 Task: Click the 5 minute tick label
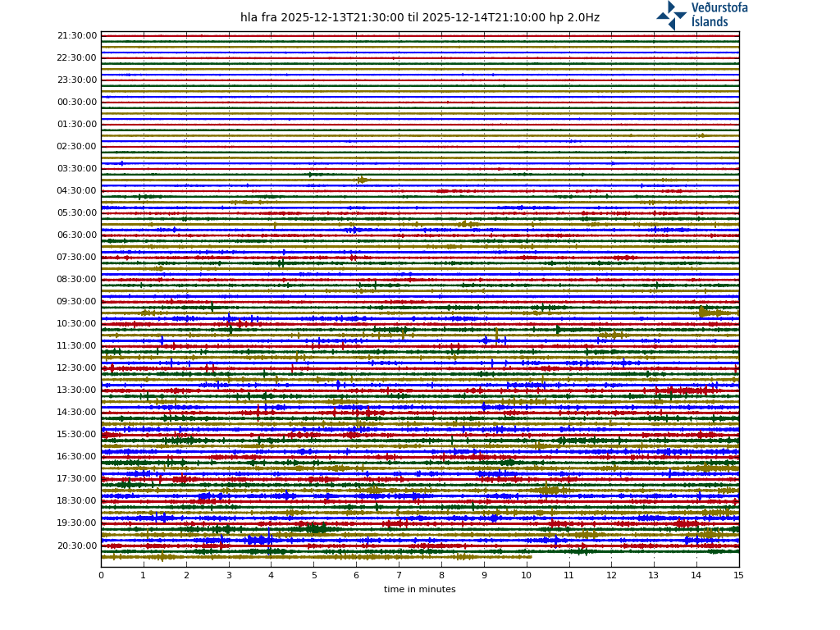point(313,576)
